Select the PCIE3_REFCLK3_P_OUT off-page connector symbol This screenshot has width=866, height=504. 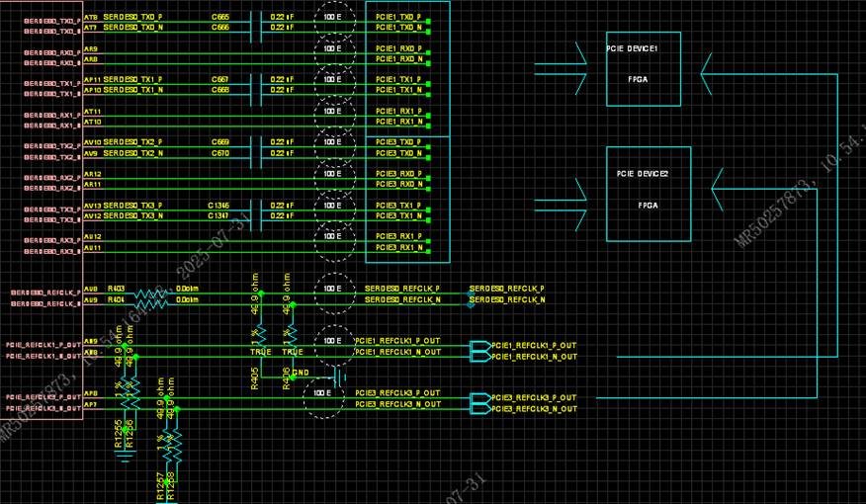480,398
